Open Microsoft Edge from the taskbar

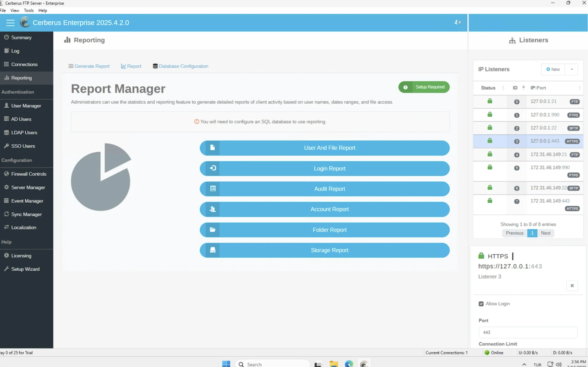click(349, 364)
